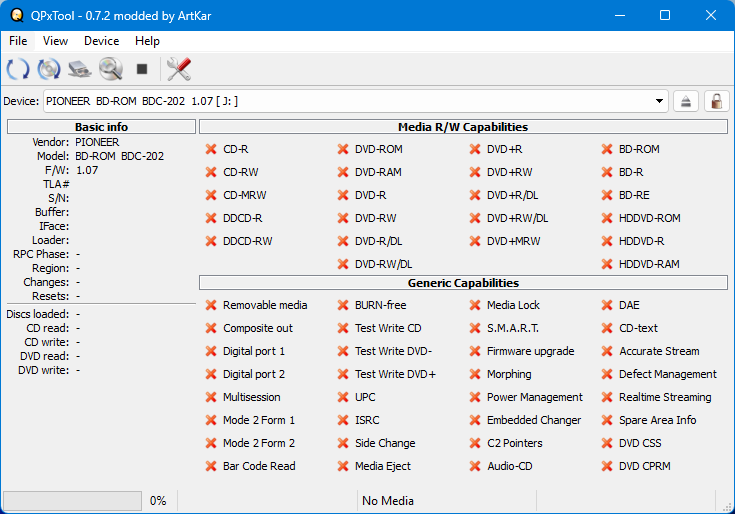
Task: Click the red X beside DAE
Action: (607, 305)
